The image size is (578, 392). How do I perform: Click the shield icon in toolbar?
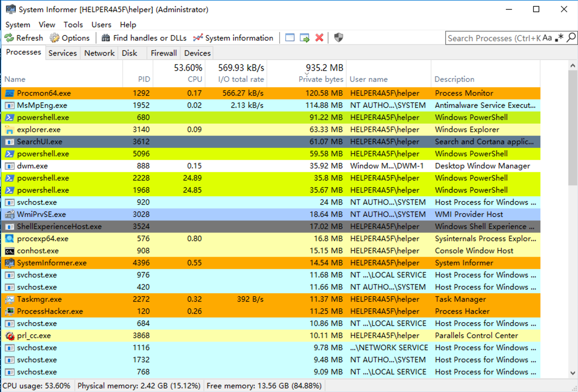[338, 38]
